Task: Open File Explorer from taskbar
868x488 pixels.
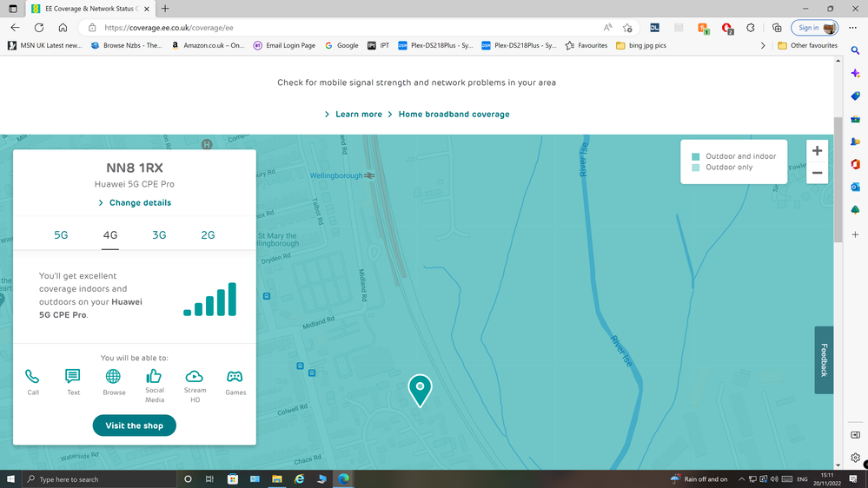Action: pos(277,479)
